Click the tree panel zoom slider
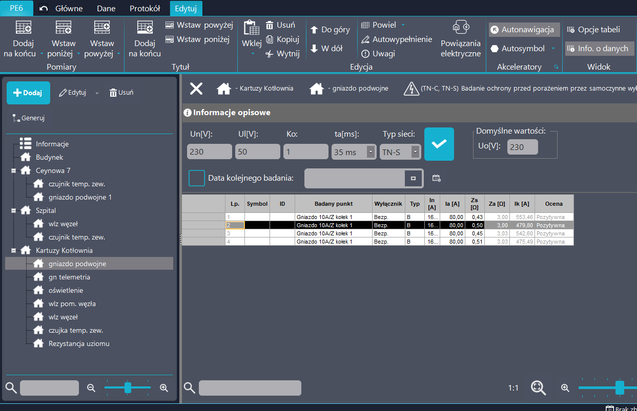637x411 pixels. point(127,387)
